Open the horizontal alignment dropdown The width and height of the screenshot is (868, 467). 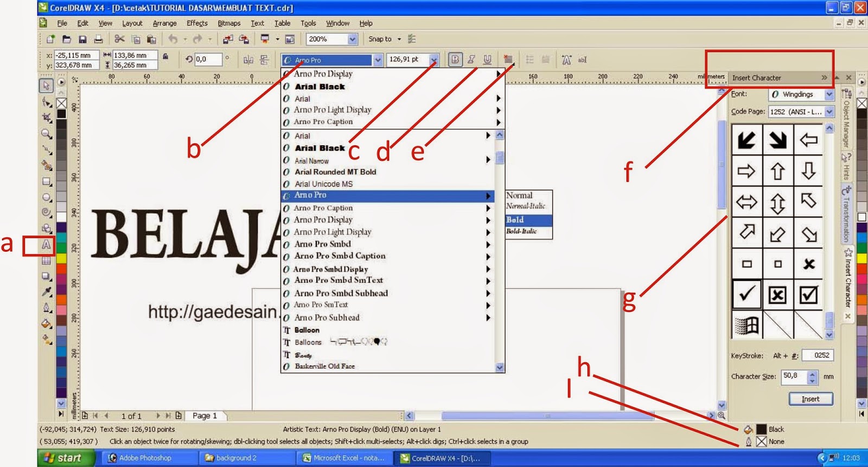[x=508, y=60]
